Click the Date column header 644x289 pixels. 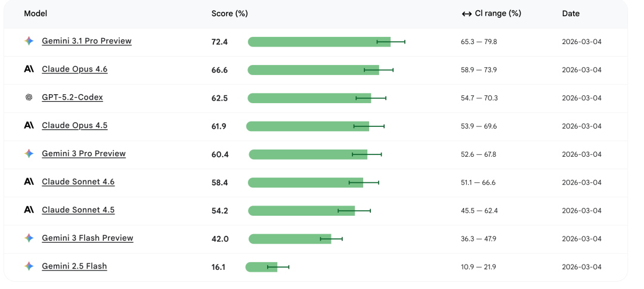571,13
